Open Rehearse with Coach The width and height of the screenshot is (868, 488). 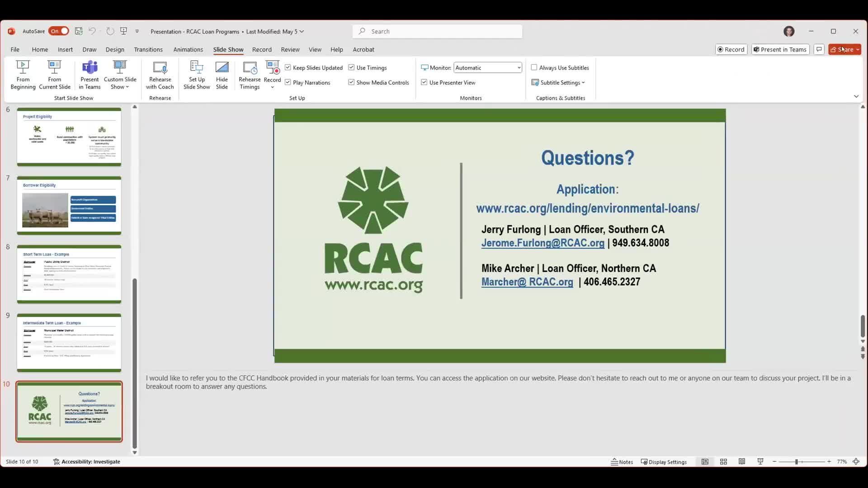click(x=160, y=75)
